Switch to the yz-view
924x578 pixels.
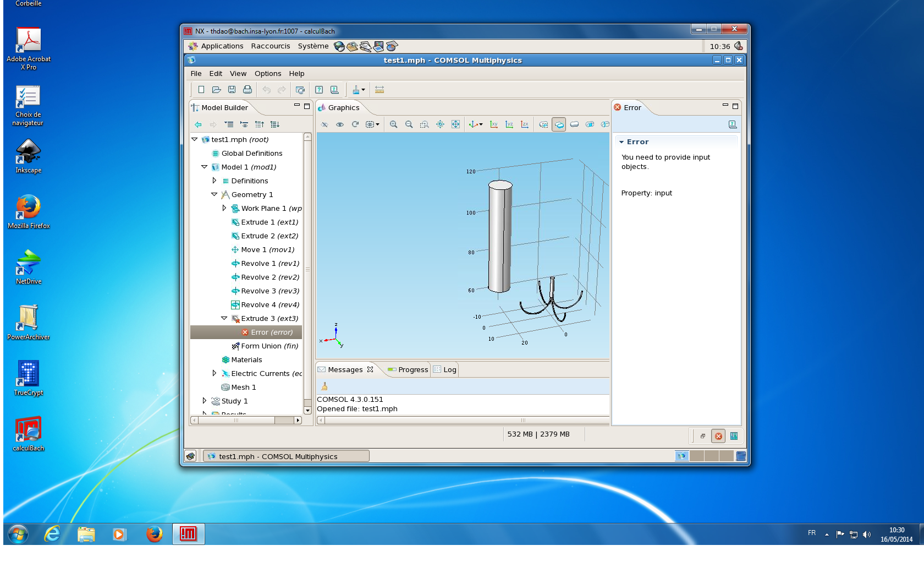point(509,124)
